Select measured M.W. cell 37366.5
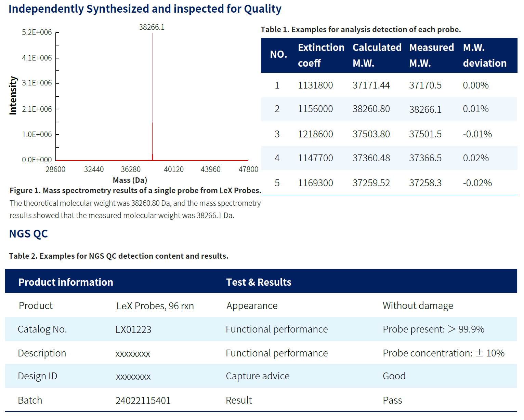 [425, 158]
